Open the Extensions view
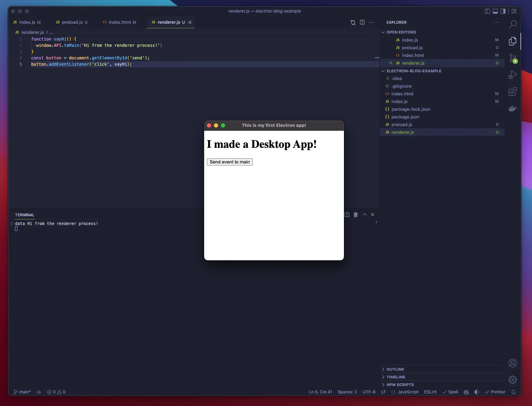The height and width of the screenshot is (406, 532). click(513, 92)
